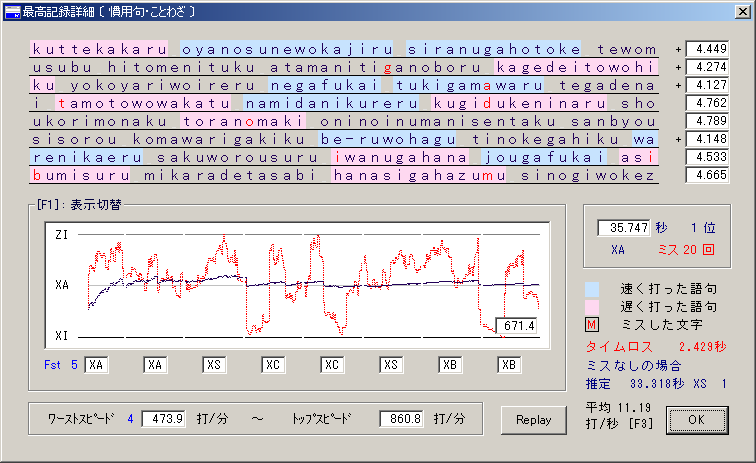The width and height of the screenshot is (756, 463).
Task: Click the ZI label on graph axis
Action: pyautogui.click(x=62, y=235)
